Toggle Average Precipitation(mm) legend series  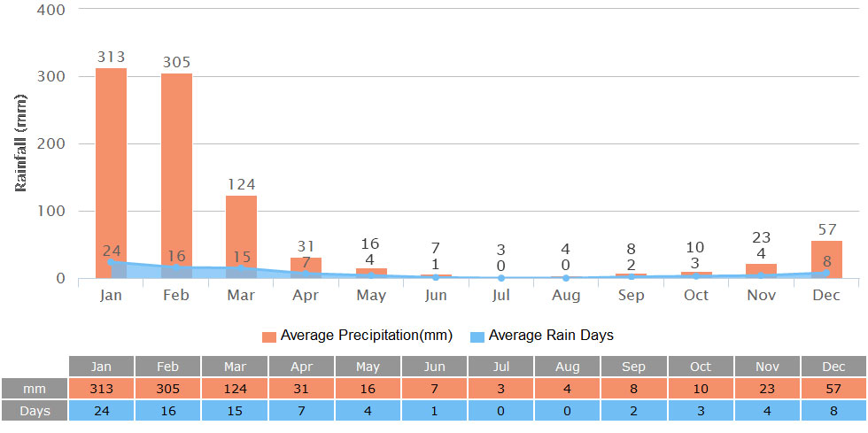pos(366,336)
